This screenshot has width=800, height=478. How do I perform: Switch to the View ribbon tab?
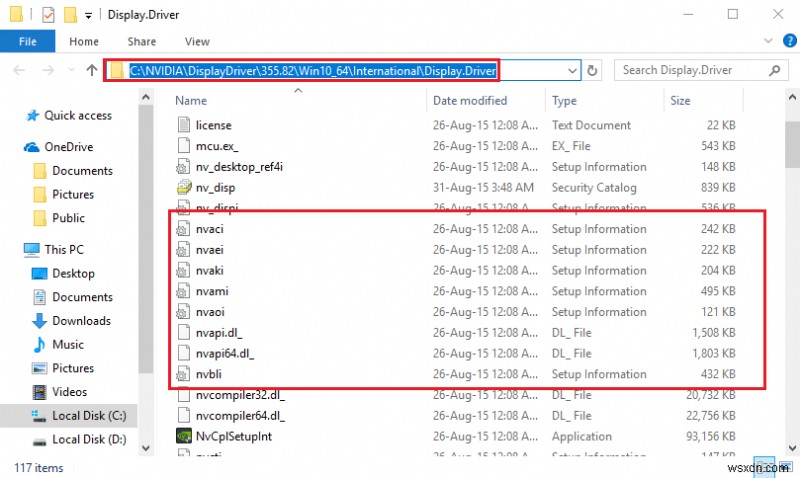click(197, 41)
